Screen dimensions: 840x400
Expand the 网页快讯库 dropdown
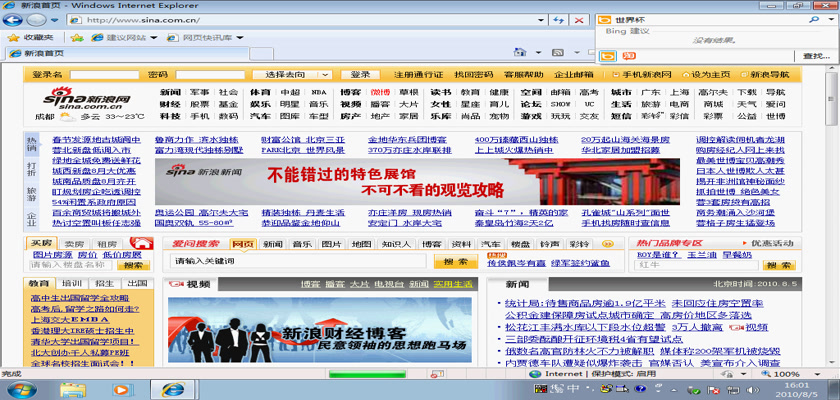pos(207,37)
